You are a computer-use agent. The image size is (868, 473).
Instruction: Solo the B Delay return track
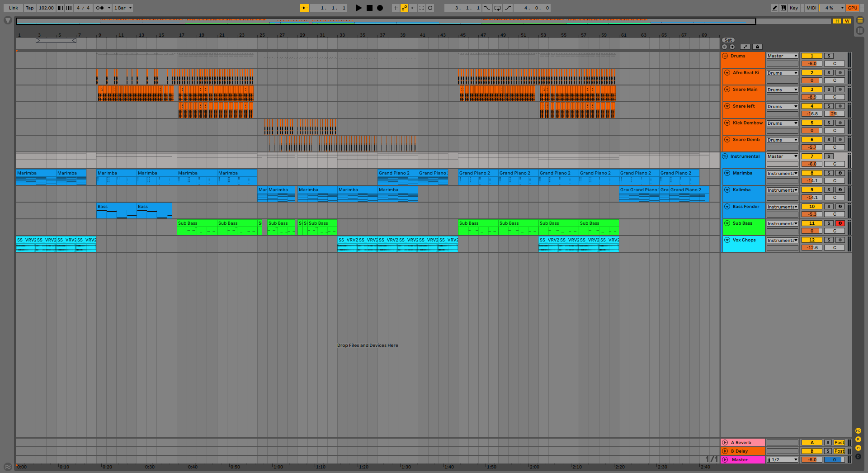828,451
